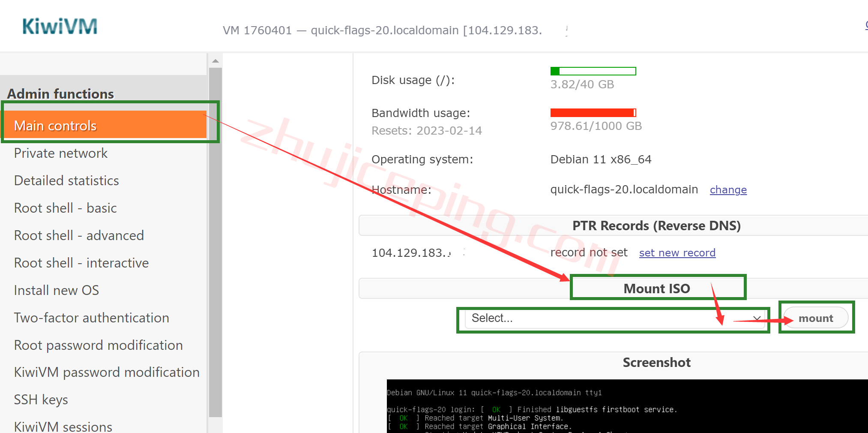Click the mount button
Image resolution: width=868 pixels, height=433 pixels.
click(816, 318)
